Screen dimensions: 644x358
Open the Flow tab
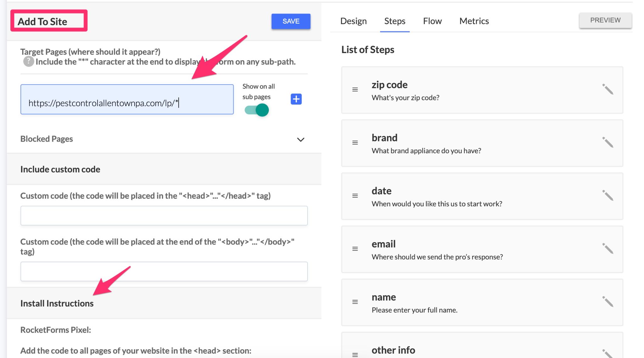pos(432,21)
